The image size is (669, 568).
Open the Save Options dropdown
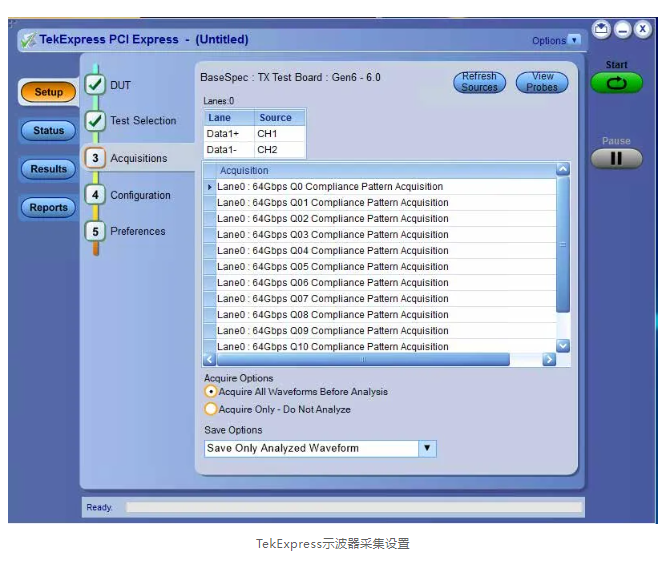click(427, 448)
